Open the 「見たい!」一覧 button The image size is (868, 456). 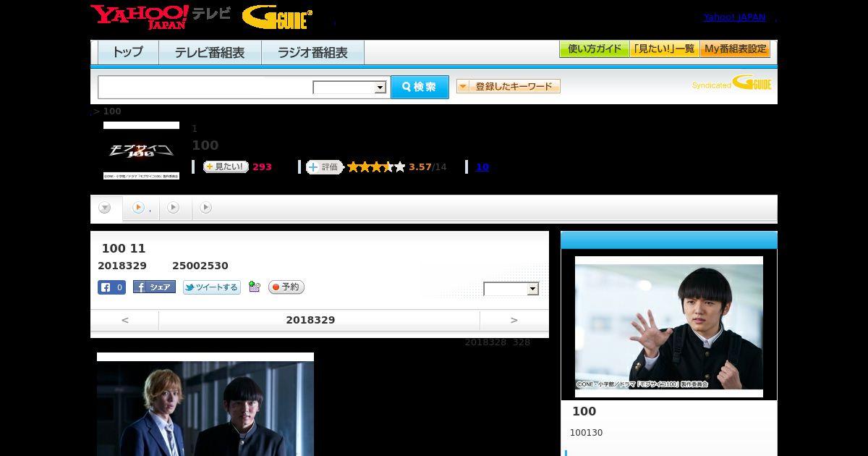(664, 49)
